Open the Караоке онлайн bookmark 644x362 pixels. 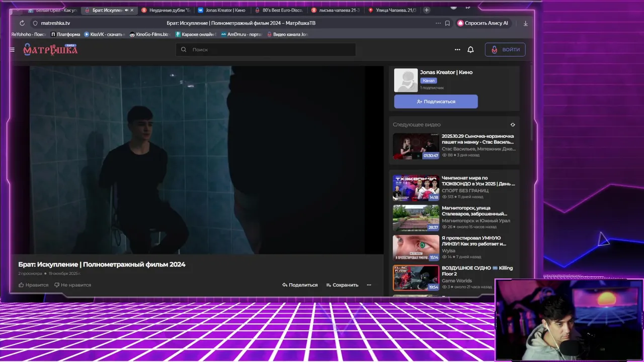coord(196,35)
